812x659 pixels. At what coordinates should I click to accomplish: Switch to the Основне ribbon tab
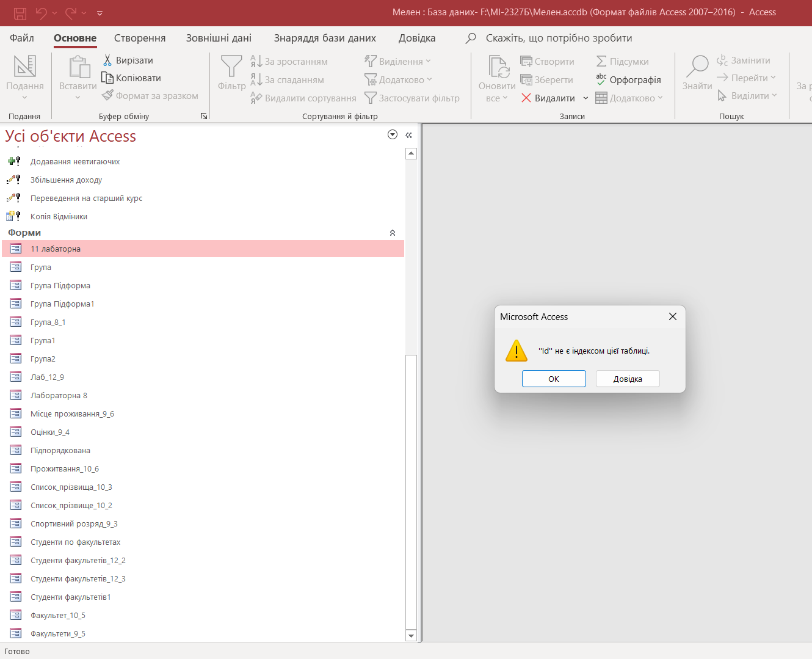pyautogui.click(x=75, y=38)
